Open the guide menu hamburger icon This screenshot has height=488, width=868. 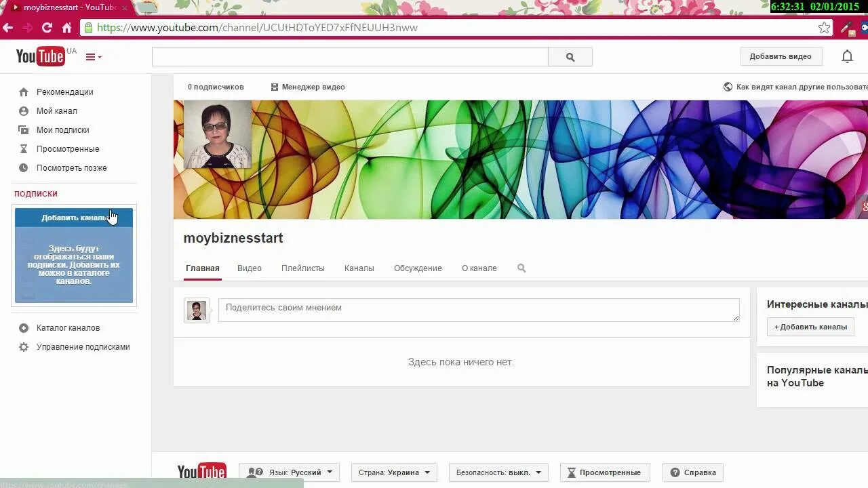tap(93, 57)
